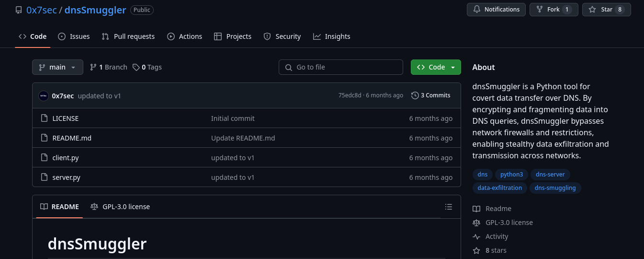Click the Notifications bell icon
The width and height of the screenshot is (644, 259).
pyautogui.click(x=477, y=10)
